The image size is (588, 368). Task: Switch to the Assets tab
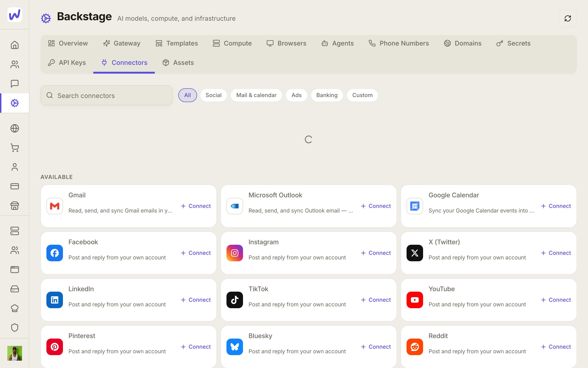(x=178, y=63)
